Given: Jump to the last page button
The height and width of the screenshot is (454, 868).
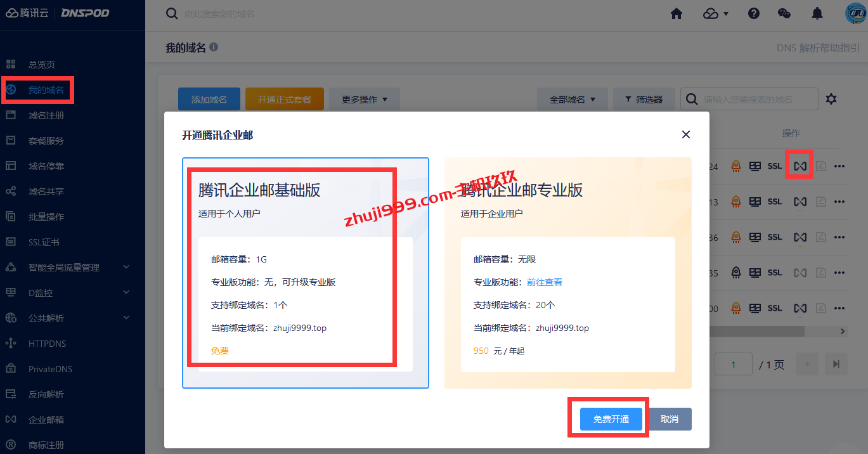Looking at the screenshot, I should click(836, 364).
